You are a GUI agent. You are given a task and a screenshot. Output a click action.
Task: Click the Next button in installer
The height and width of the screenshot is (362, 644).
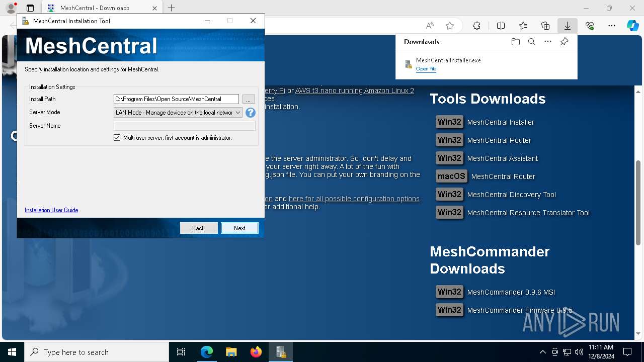(x=239, y=228)
